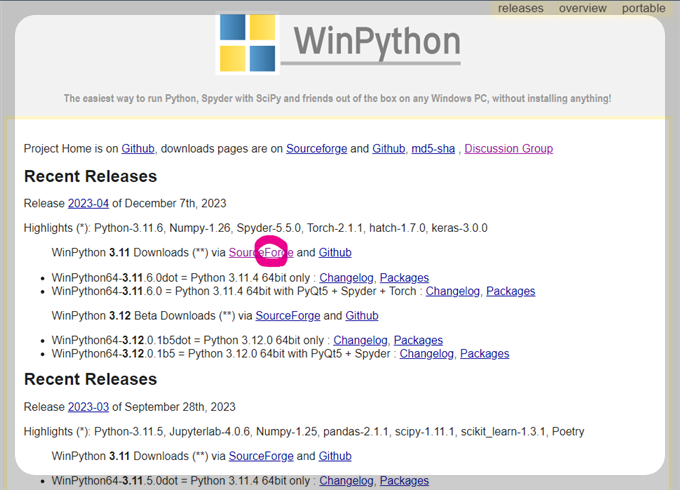Open Changelog for WinPython64-3.11.6.0 with Torch
The image size is (680, 490).
pyautogui.click(x=452, y=291)
